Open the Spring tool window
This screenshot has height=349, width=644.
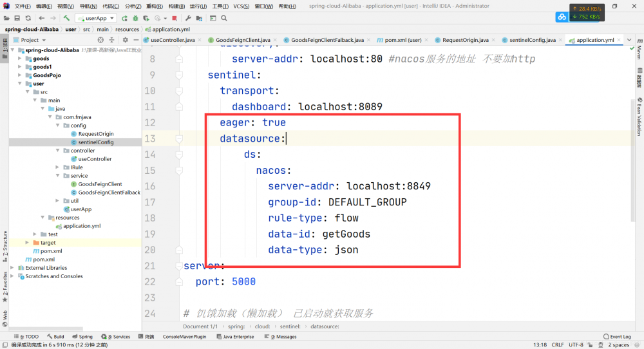coord(82,337)
